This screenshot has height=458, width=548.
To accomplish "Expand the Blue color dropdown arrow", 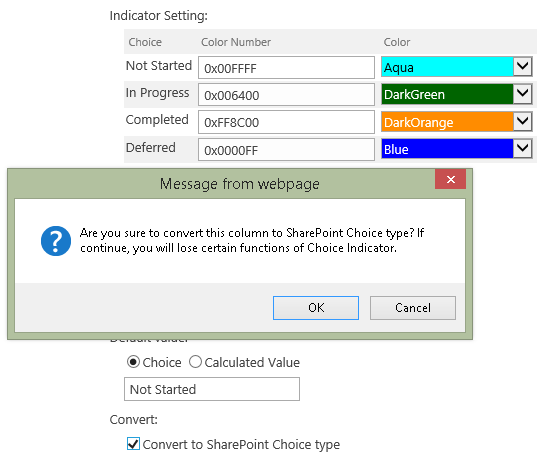I will 522,149.
